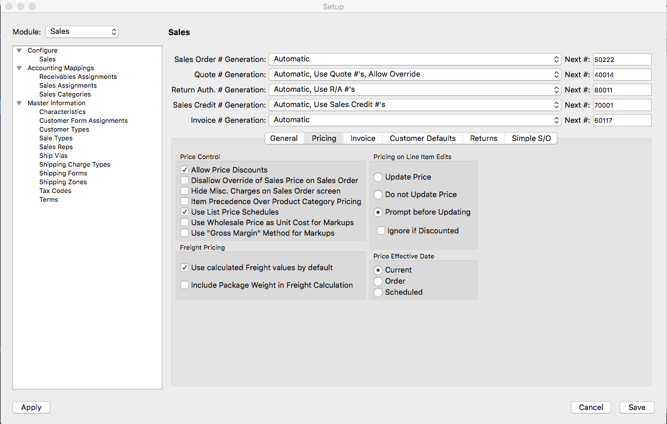667x424 pixels.
Task: Select Tax Codes in tree
Action: coord(55,191)
